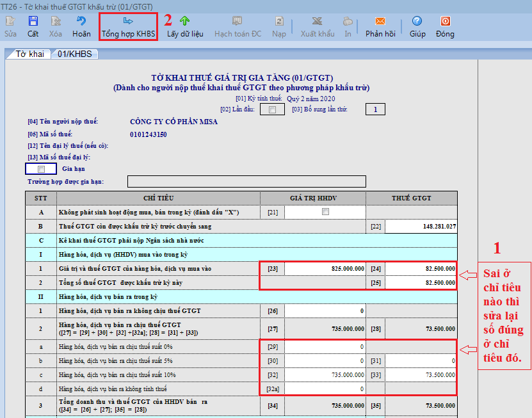Select cell [22] value 148.281.027
The height and width of the screenshot is (418, 532).
[421, 227]
